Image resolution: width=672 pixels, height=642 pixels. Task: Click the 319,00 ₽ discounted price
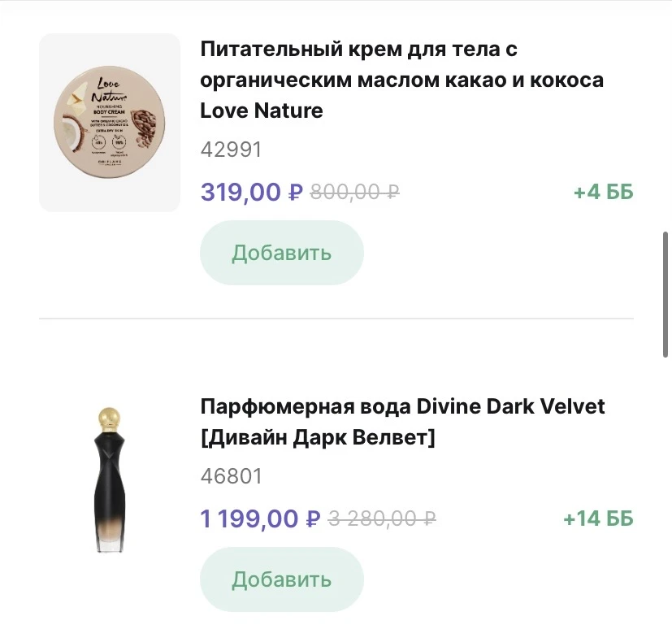(251, 193)
